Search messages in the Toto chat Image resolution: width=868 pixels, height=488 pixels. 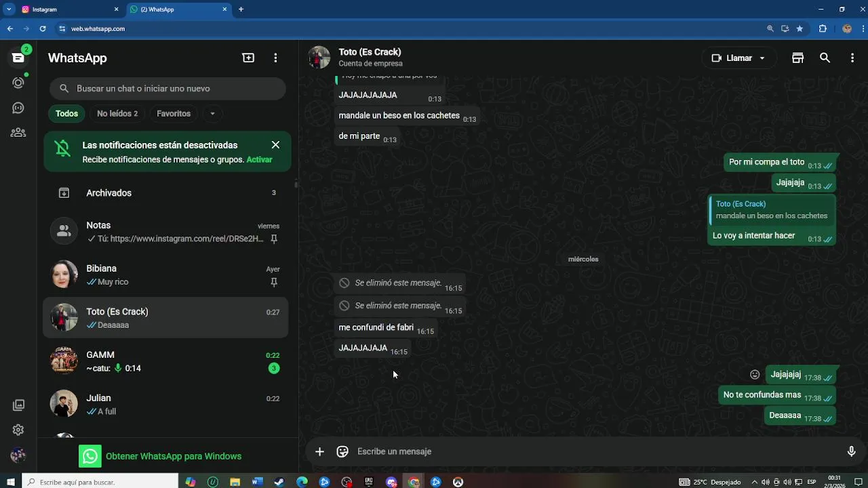[x=825, y=58]
